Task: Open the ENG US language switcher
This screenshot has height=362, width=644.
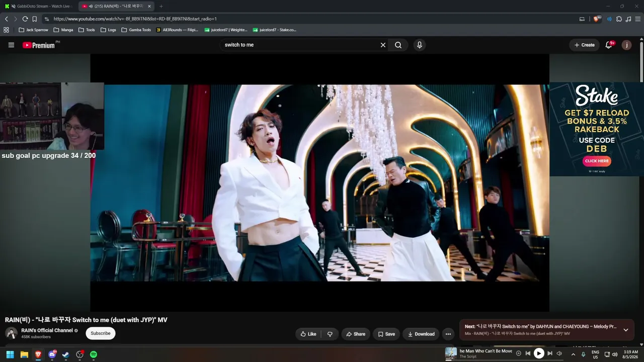Action: point(595,354)
